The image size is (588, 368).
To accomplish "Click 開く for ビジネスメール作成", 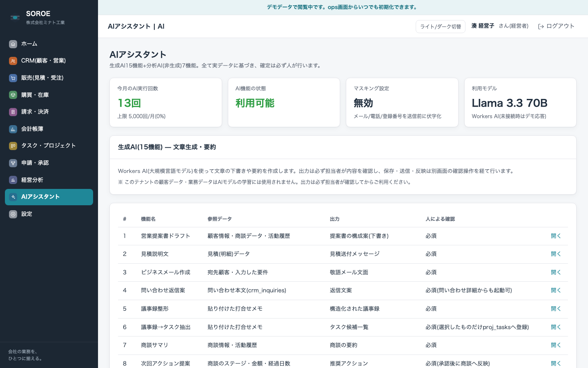I will click(556, 272).
